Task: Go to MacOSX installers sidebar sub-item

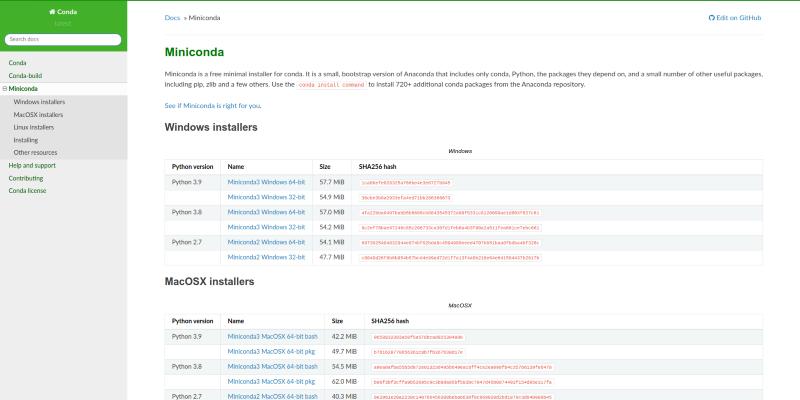Action: pos(38,115)
